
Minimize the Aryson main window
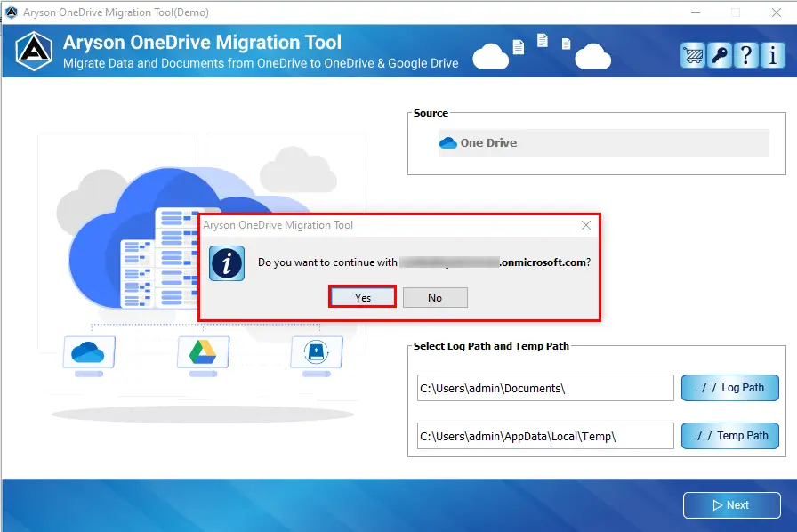click(x=696, y=12)
